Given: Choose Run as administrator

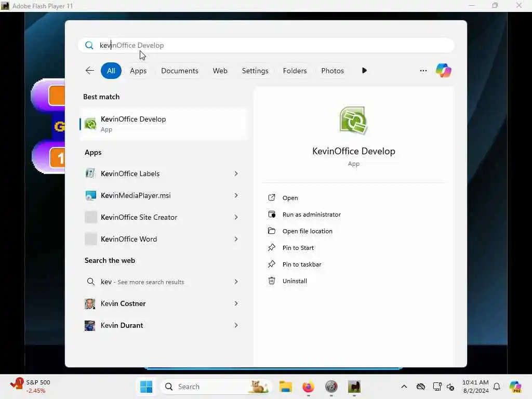Looking at the screenshot, I should click(312, 215).
